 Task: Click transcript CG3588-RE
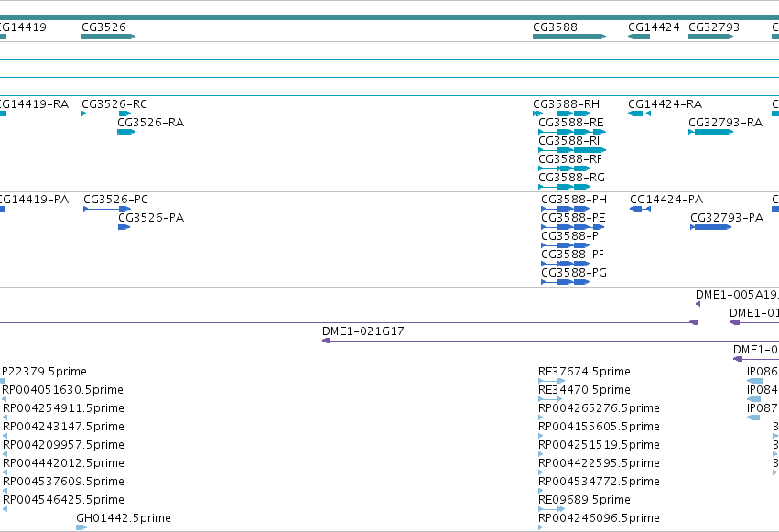pyautogui.click(x=572, y=132)
